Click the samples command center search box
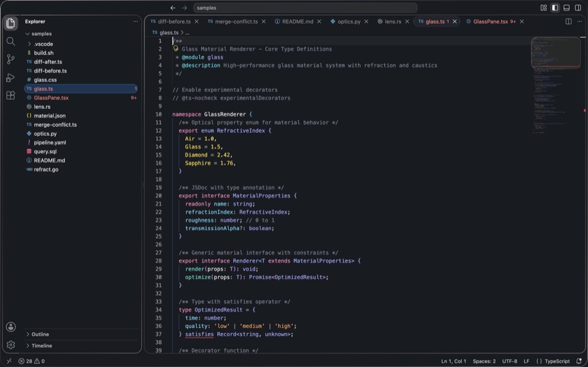 tap(305, 8)
